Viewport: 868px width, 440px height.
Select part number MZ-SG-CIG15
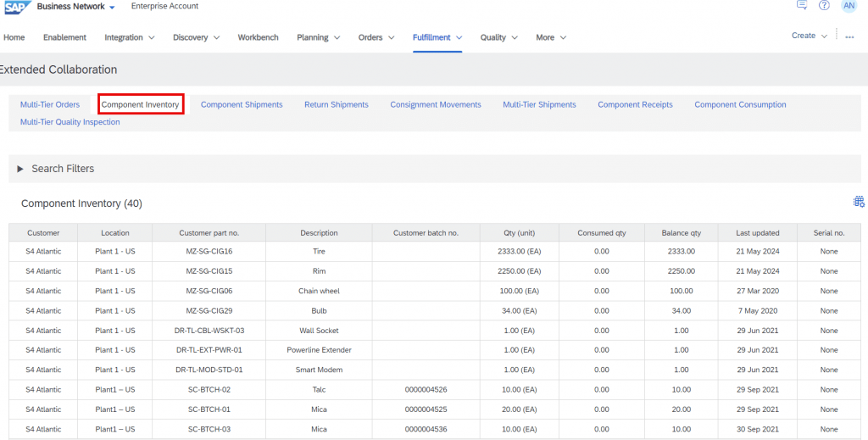(x=209, y=271)
